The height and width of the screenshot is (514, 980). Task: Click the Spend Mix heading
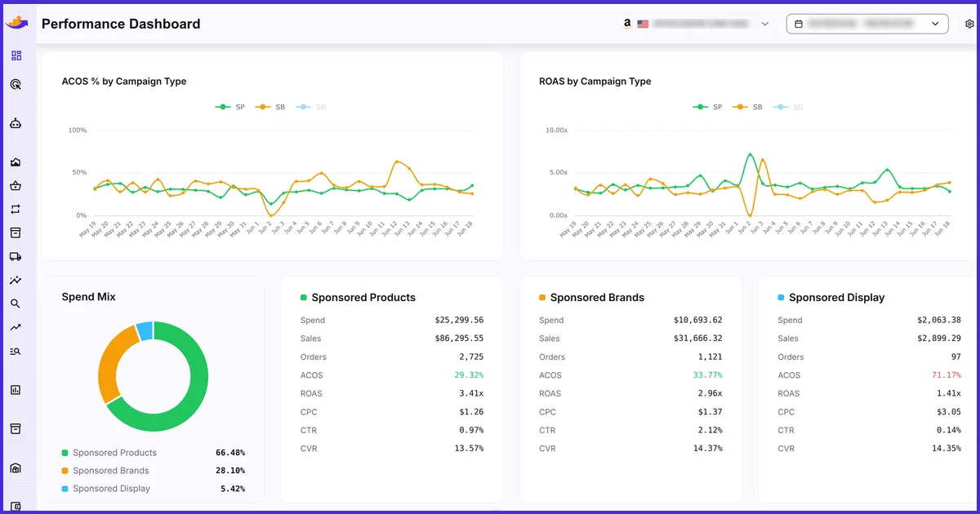(89, 297)
